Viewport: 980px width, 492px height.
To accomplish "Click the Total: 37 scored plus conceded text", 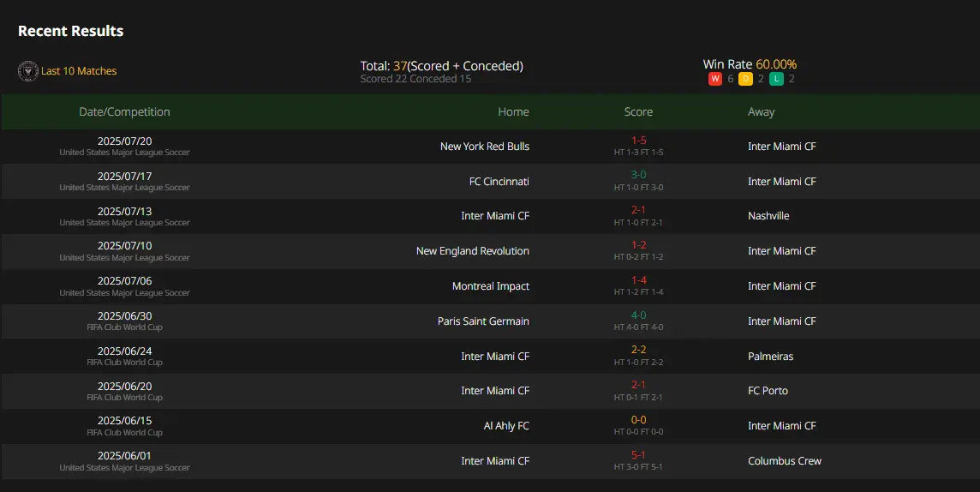I will coord(441,66).
